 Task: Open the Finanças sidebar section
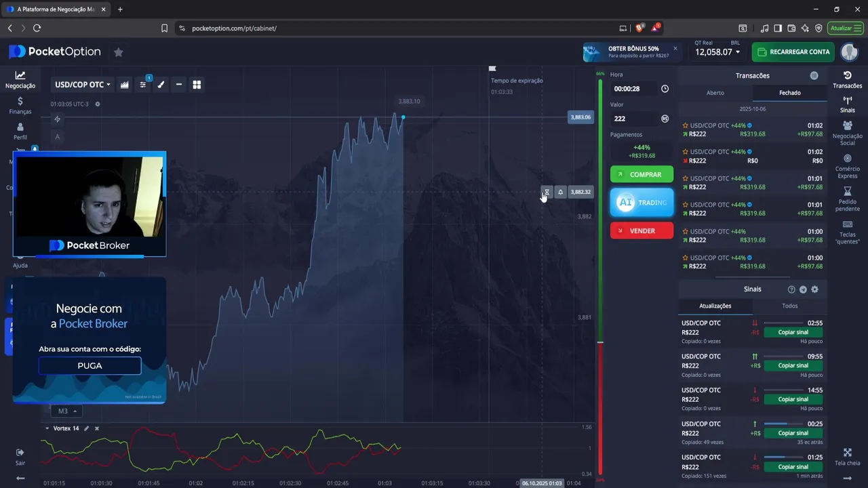tap(20, 105)
